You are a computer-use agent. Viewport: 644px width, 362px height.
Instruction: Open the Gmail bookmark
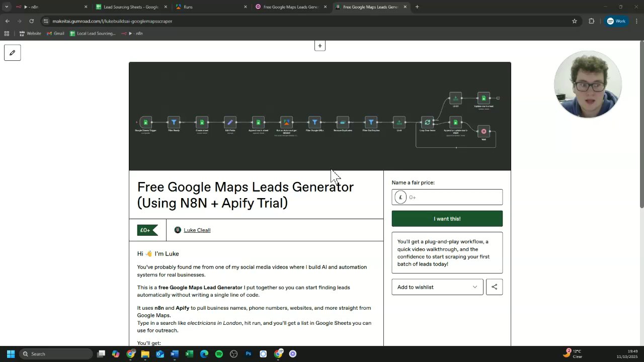pos(55,33)
